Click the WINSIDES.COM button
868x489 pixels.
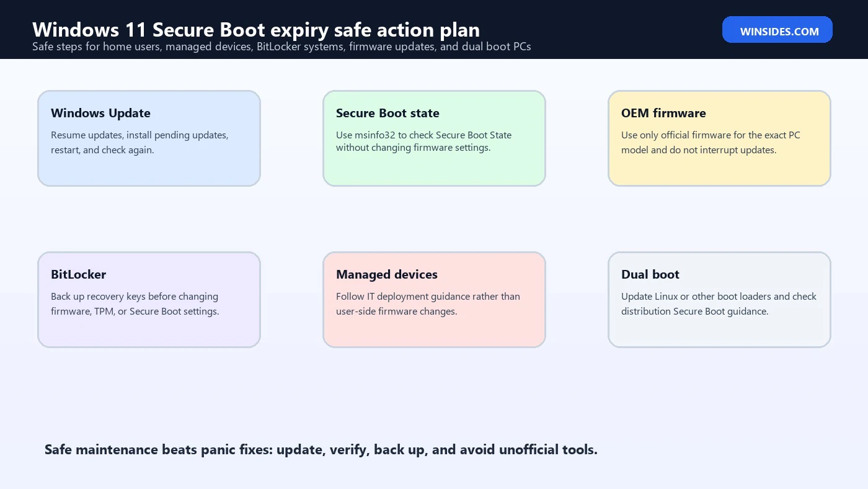(777, 30)
